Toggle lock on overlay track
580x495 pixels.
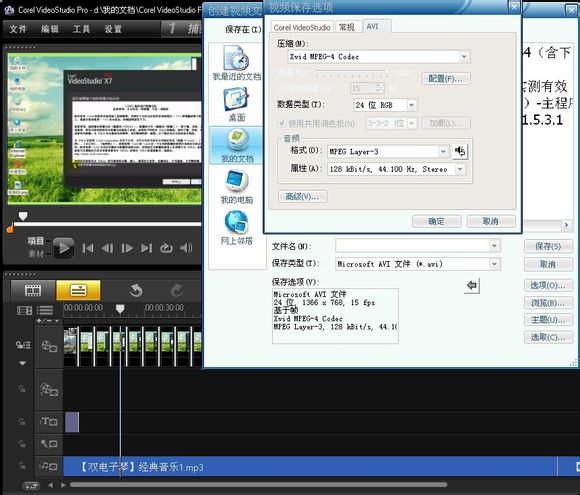tap(22, 388)
